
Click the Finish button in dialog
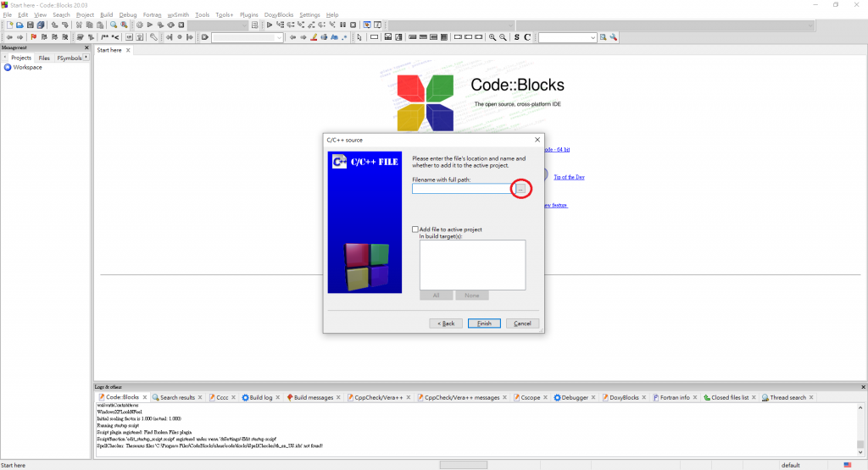point(484,323)
